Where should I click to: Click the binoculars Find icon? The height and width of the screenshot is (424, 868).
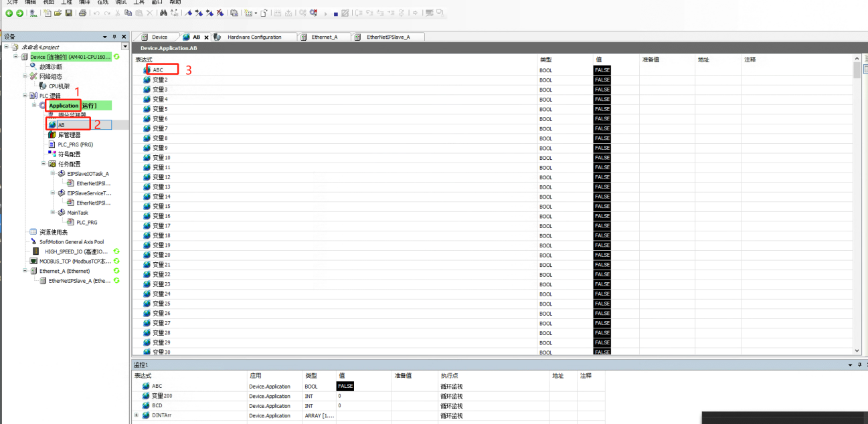pyautogui.click(x=164, y=13)
